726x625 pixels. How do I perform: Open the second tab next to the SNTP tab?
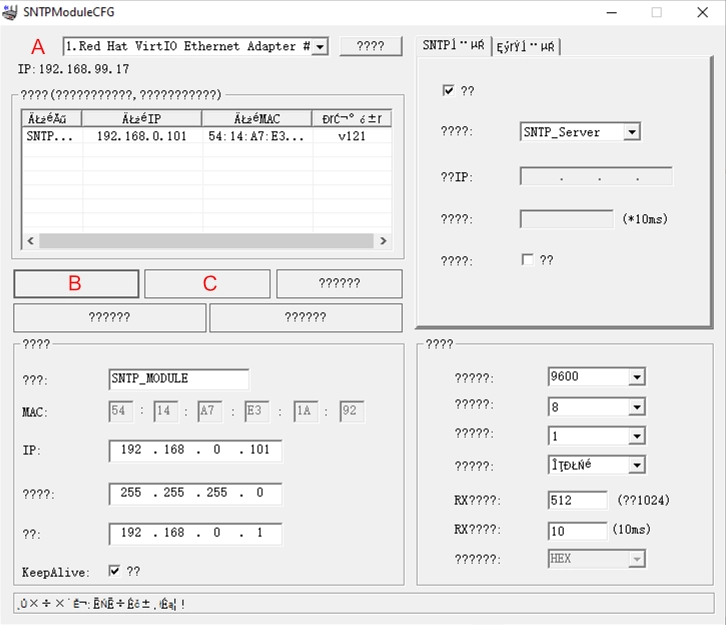(526, 47)
